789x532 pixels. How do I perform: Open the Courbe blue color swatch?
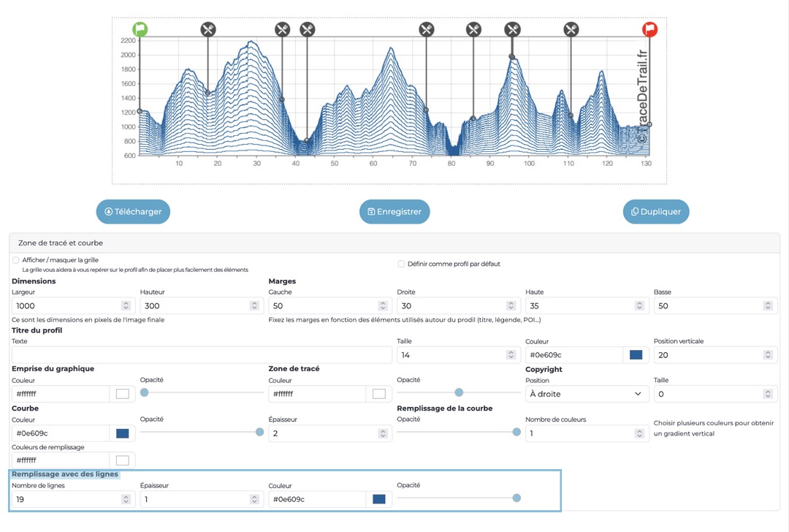click(x=123, y=433)
